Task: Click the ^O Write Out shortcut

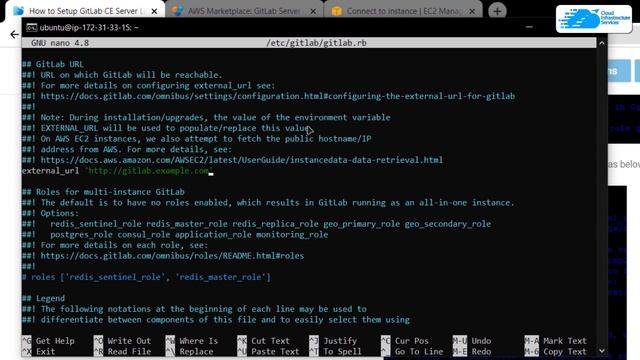Action: 122,341
